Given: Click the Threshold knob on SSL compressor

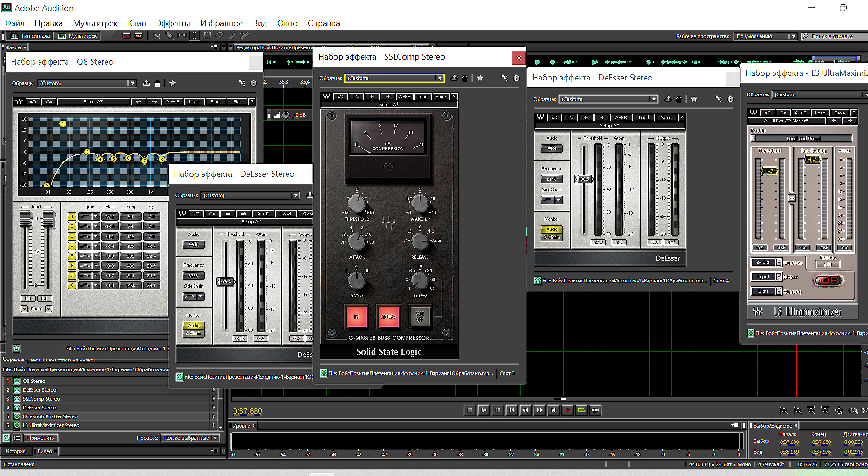Looking at the screenshot, I should click(357, 203).
